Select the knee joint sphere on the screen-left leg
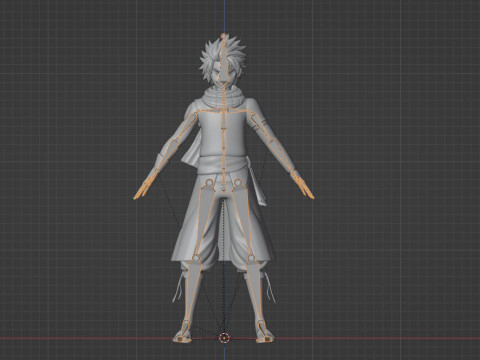 pyautogui.click(x=196, y=258)
